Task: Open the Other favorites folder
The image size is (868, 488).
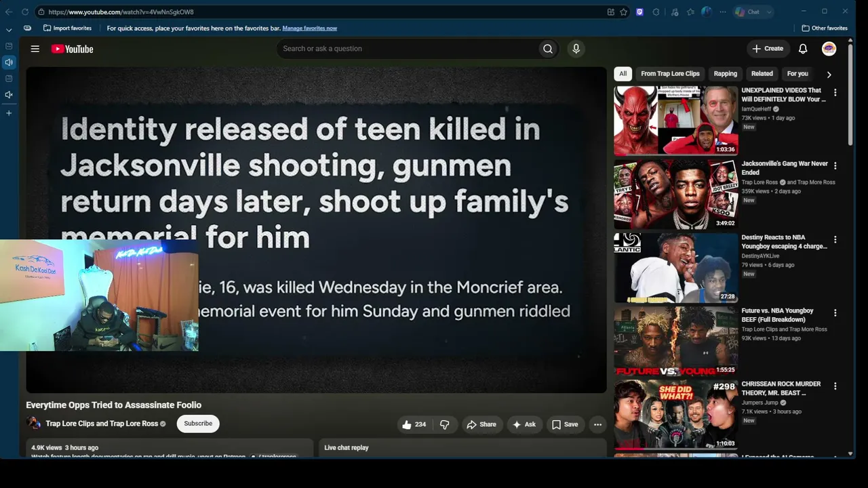Action: tap(825, 28)
